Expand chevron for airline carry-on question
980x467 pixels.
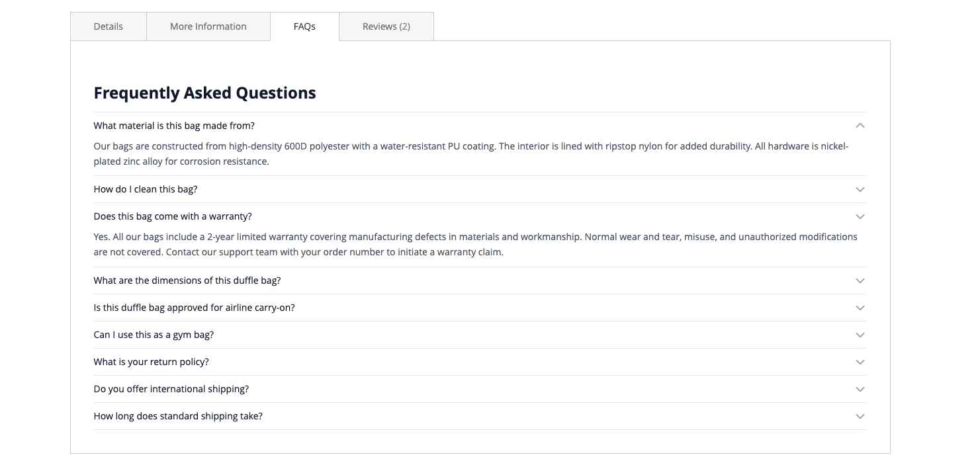(860, 308)
